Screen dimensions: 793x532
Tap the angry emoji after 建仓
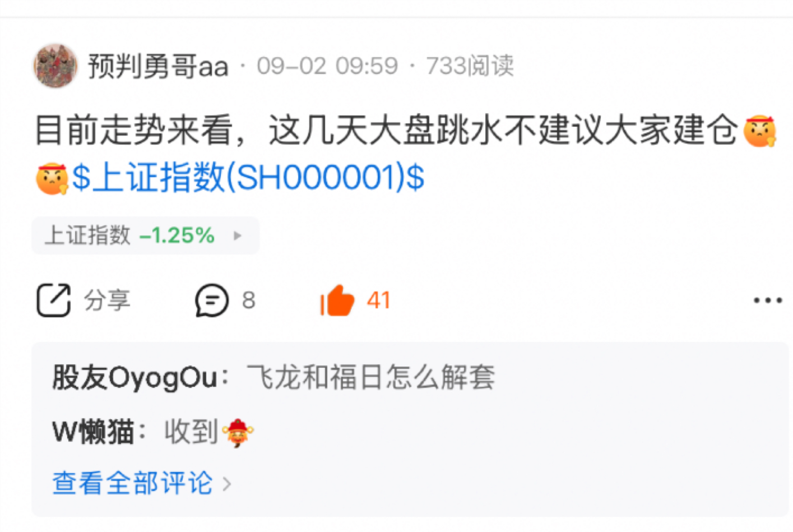[759, 131]
